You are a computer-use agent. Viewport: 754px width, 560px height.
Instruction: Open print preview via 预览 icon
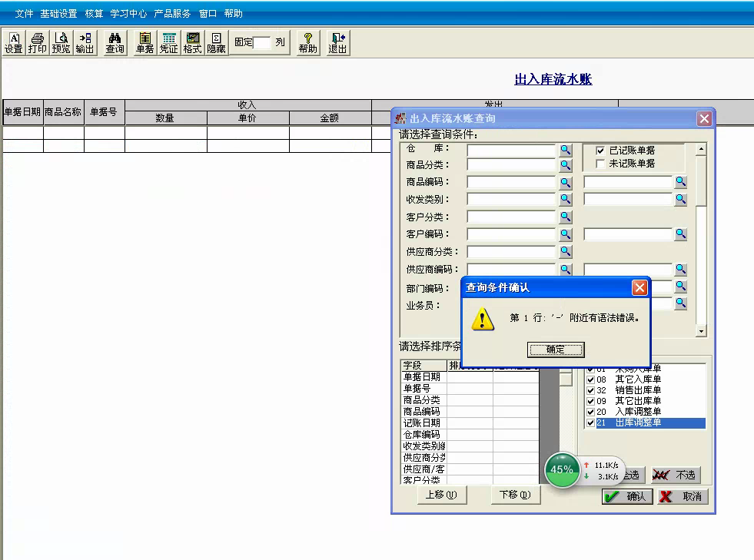pyautogui.click(x=60, y=42)
